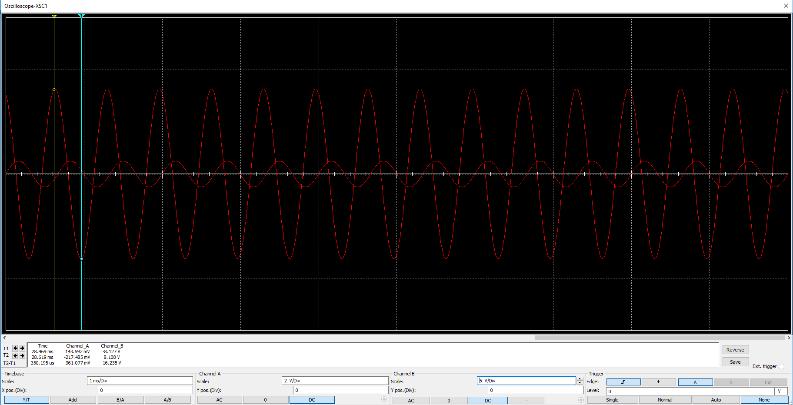
Task: Select A/B timebase mode
Action: (x=168, y=400)
